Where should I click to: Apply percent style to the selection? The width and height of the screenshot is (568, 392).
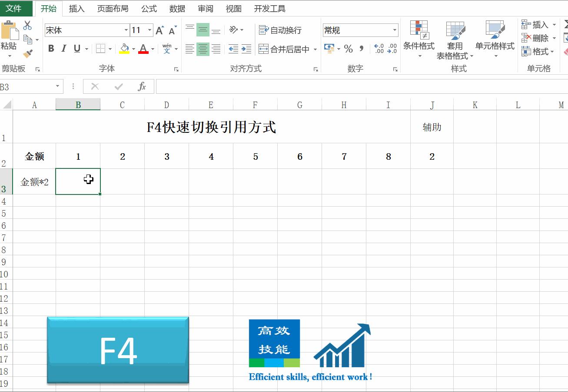(348, 49)
